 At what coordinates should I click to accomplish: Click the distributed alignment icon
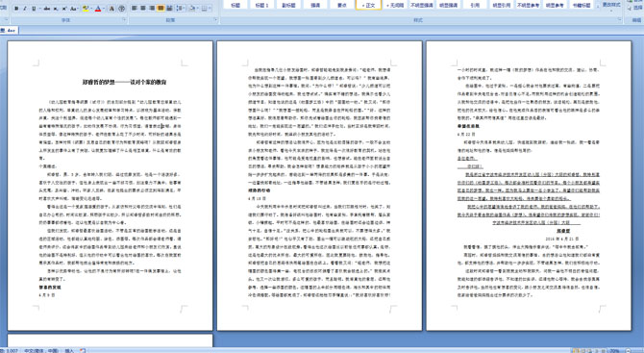tap(169, 8)
